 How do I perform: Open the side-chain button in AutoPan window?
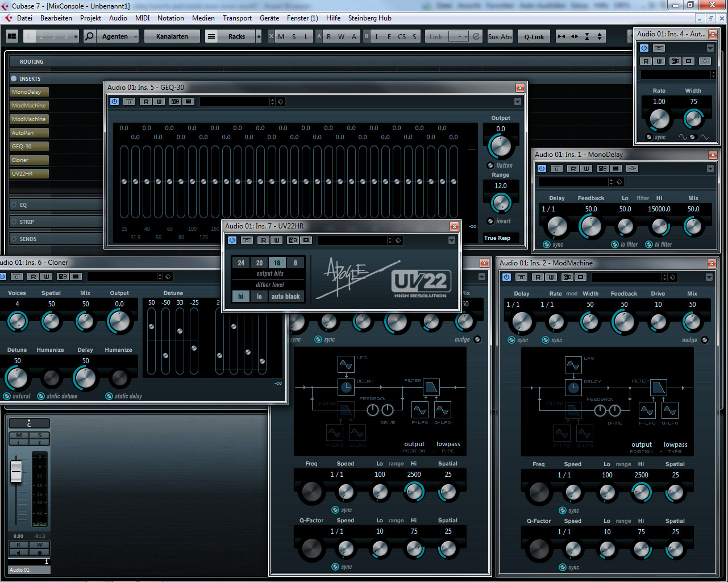(705, 61)
